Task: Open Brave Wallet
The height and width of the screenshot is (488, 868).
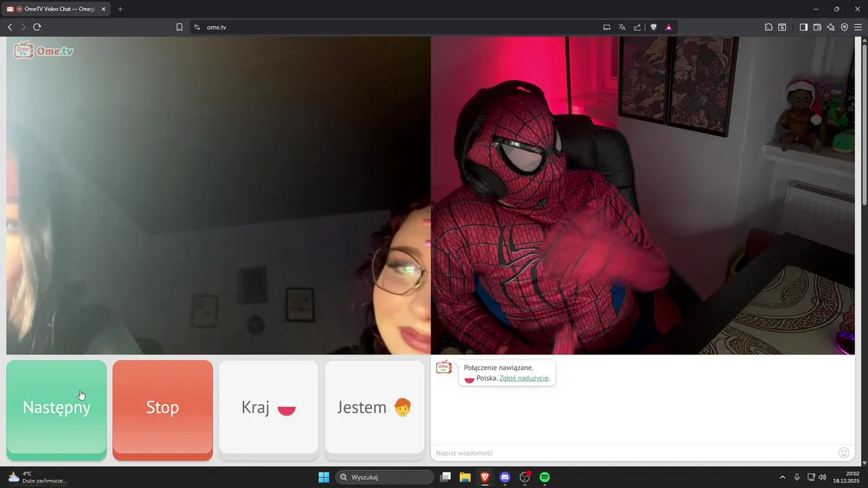Action: pos(817,27)
